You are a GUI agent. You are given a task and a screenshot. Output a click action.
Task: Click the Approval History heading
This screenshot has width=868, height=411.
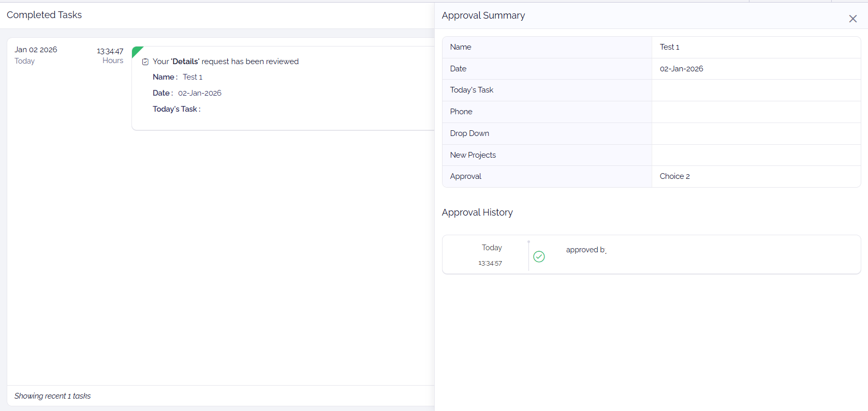(x=477, y=212)
